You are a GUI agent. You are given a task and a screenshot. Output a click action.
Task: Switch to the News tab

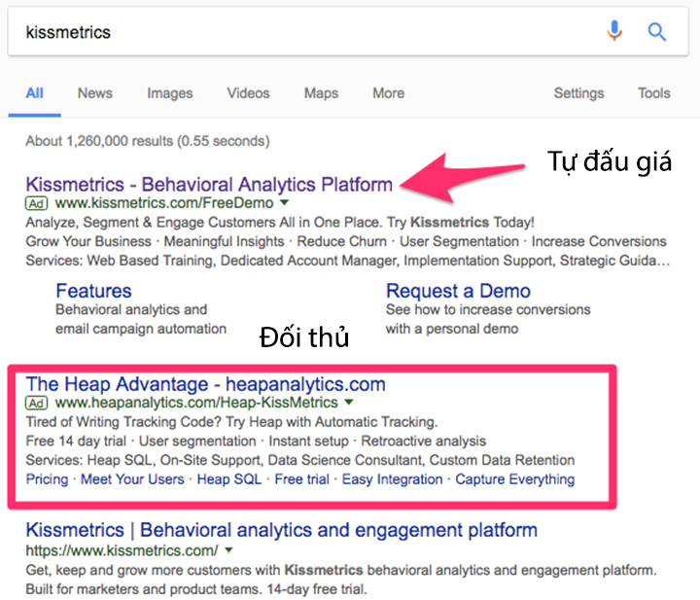tap(95, 93)
